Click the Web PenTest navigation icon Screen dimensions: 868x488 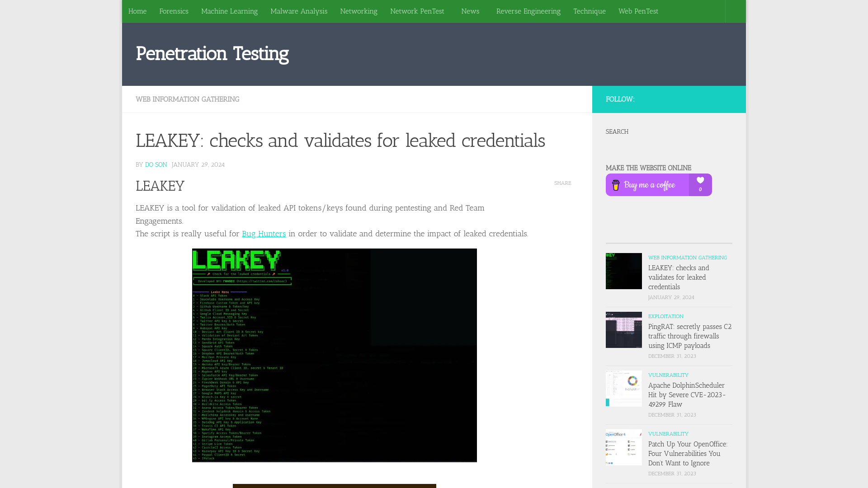[638, 11]
